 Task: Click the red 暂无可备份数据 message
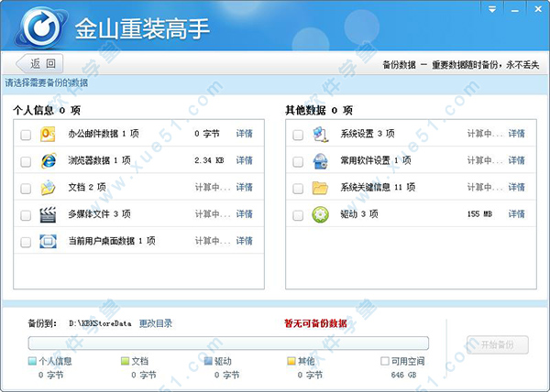coord(315,323)
